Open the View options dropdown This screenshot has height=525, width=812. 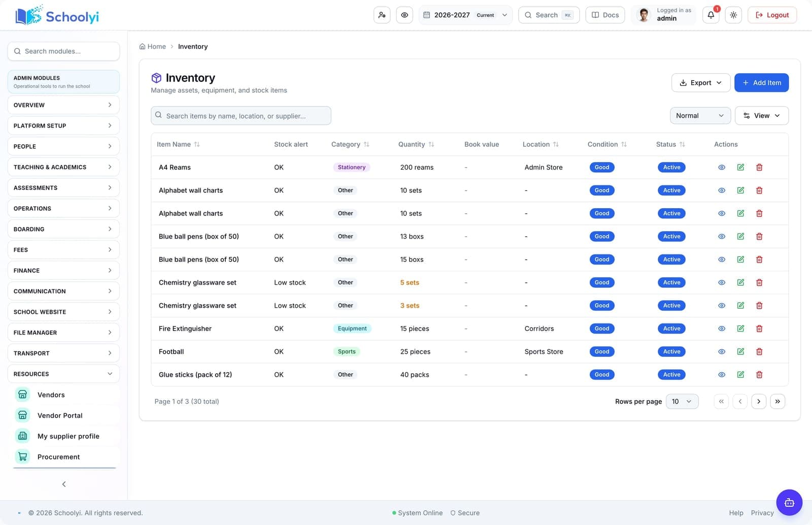pos(762,116)
